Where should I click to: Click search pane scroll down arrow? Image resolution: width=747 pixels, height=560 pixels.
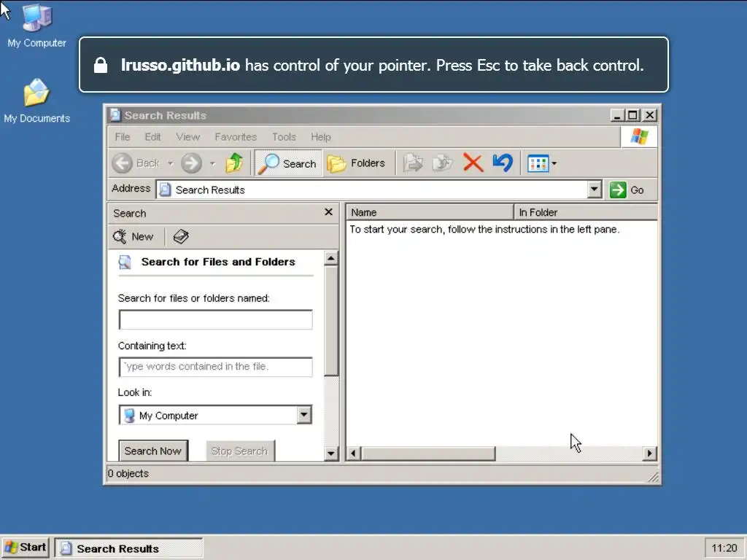tap(330, 454)
